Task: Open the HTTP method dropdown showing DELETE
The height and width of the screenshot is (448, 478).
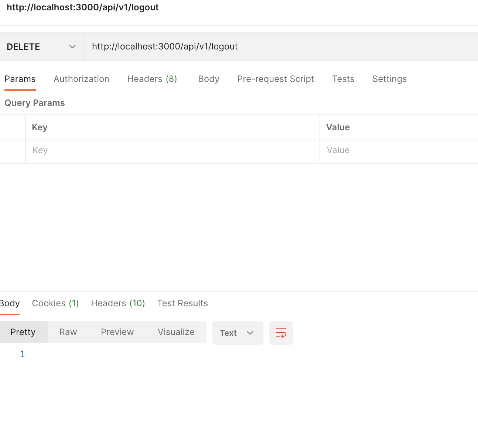Action: coord(41,46)
